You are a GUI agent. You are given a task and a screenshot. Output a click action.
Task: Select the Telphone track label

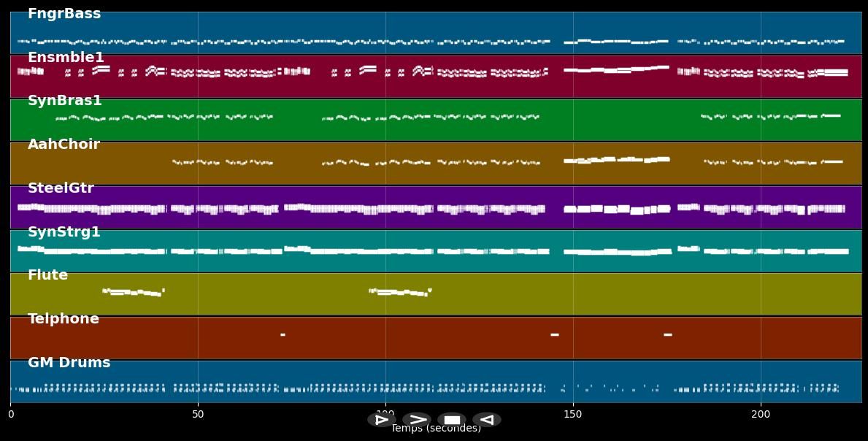pyautogui.click(x=64, y=319)
